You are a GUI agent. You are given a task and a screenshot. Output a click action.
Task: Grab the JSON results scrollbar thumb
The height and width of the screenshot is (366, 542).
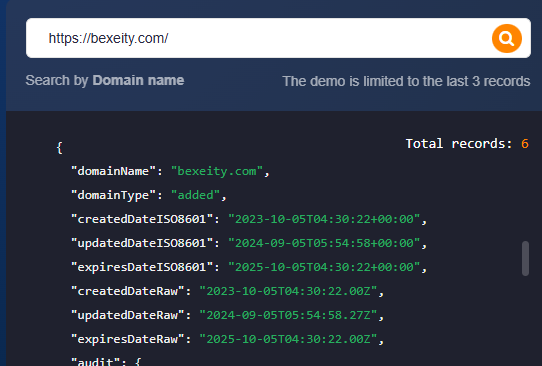click(525, 259)
